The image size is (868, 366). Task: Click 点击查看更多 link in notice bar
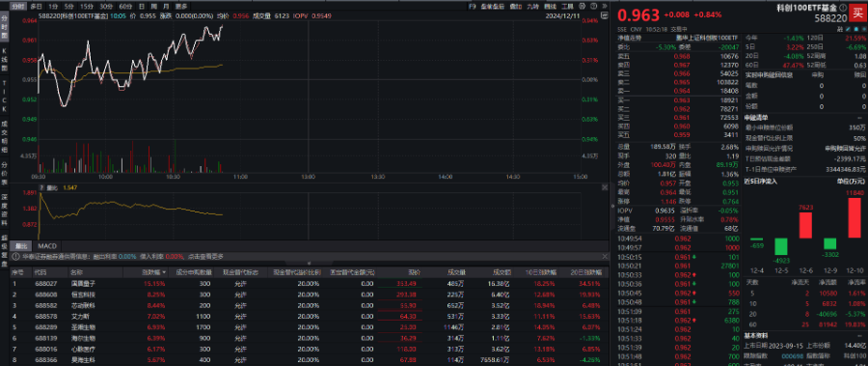coord(205,256)
